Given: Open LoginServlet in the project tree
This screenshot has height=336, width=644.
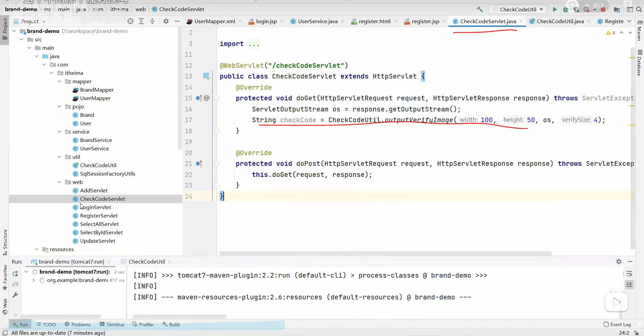Looking at the screenshot, I should point(95,207).
